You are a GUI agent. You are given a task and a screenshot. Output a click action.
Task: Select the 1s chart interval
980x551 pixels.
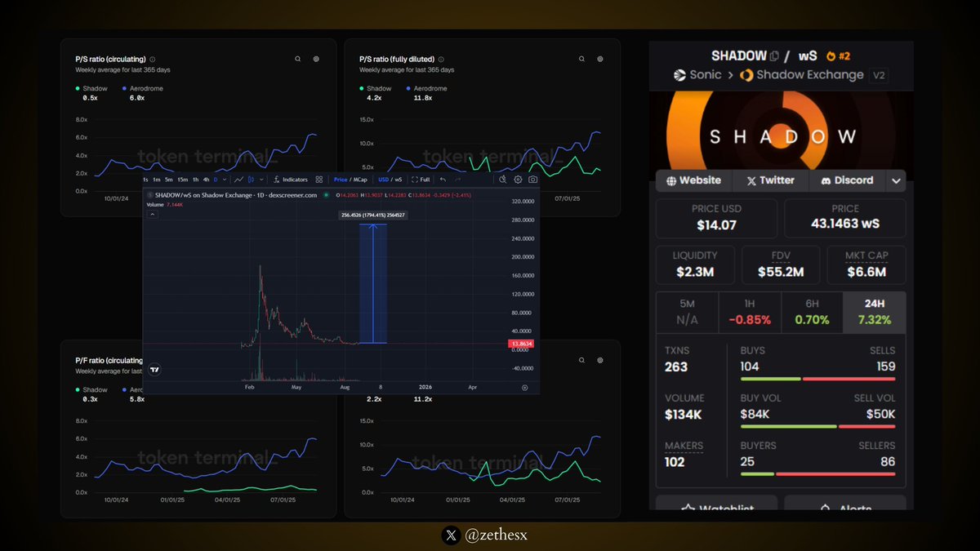coord(145,180)
